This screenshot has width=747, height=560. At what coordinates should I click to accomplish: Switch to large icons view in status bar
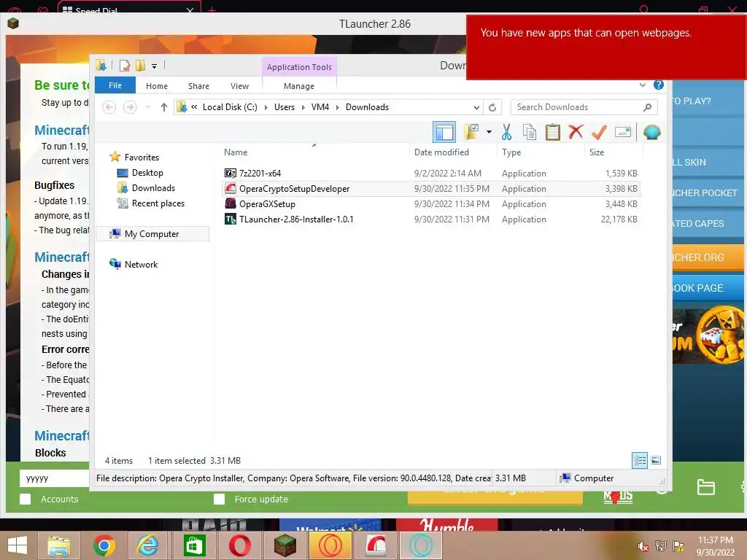coord(656,460)
